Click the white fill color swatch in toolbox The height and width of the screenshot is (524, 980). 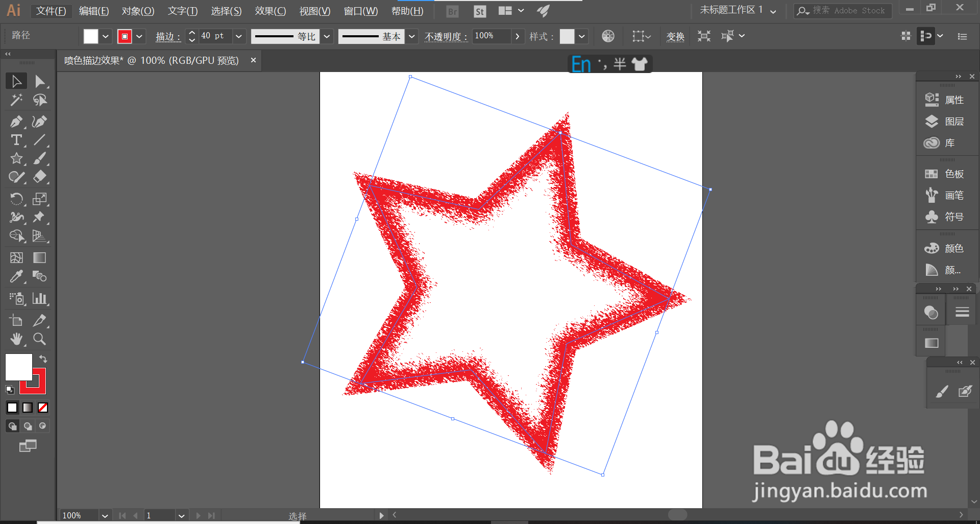pyautogui.click(x=18, y=367)
